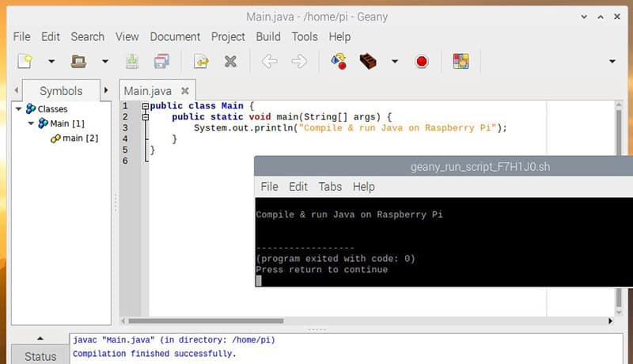
Task: Open the Tabs menu in terminal window
Action: [x=330, y=187]
